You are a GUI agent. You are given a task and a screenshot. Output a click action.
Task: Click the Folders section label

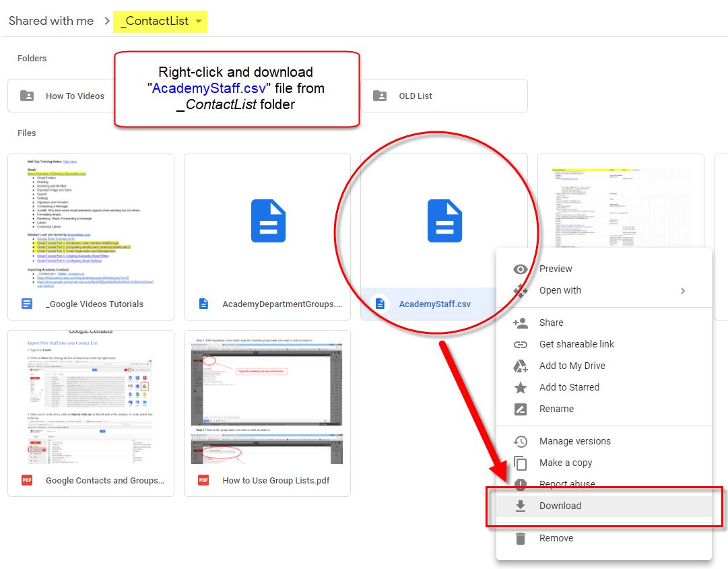tap(32, 58)
